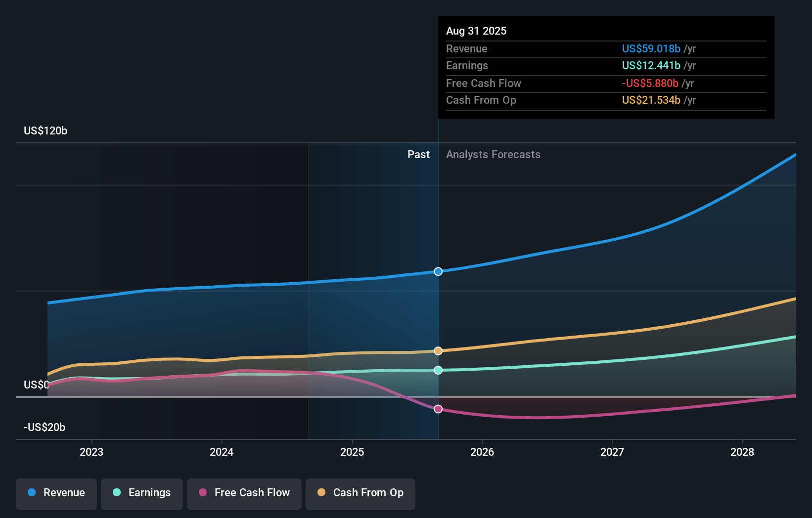812x518 pixels.
Task: Click the Past section label
Action: click(x=418, y=155)
